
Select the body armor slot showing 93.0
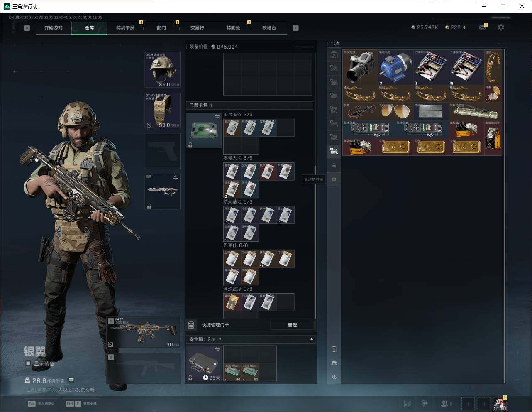(x=162, y=110)
